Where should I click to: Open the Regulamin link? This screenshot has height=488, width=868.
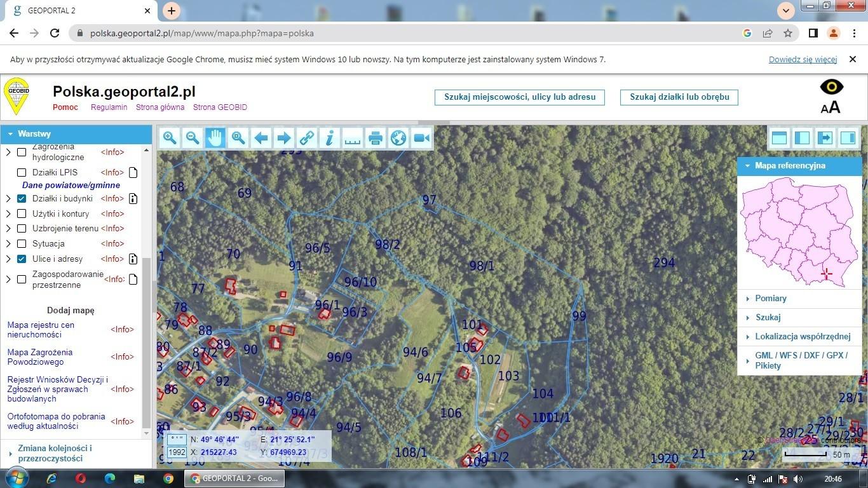click(x=109, y=107)
